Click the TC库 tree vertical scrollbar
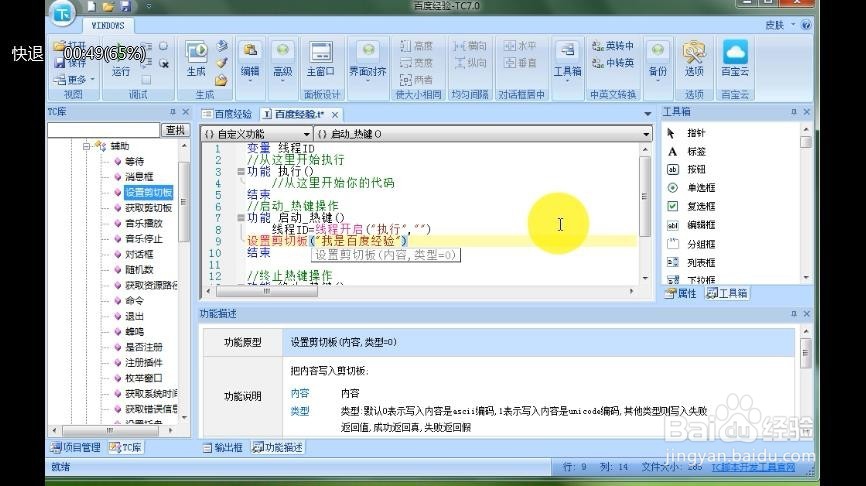This screenshot has width=866, height=486. 184,282
